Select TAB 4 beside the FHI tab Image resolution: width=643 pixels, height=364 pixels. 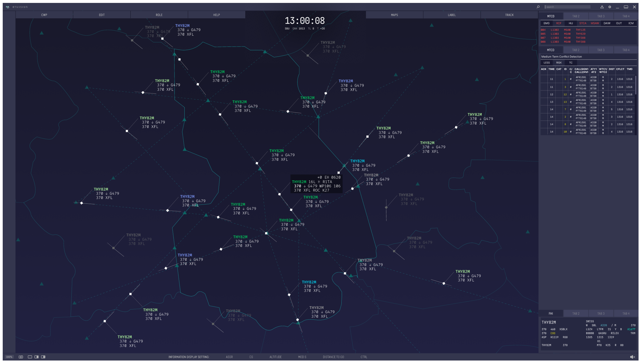[626, 314]
